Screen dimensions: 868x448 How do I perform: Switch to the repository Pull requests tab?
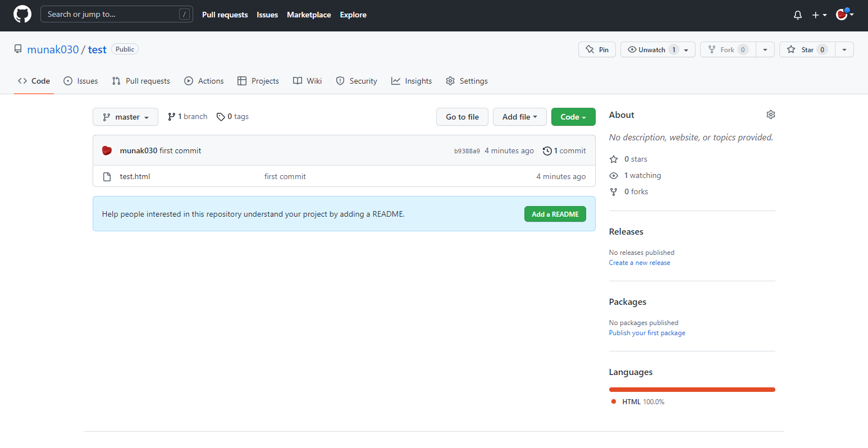(x=141, y=81)
